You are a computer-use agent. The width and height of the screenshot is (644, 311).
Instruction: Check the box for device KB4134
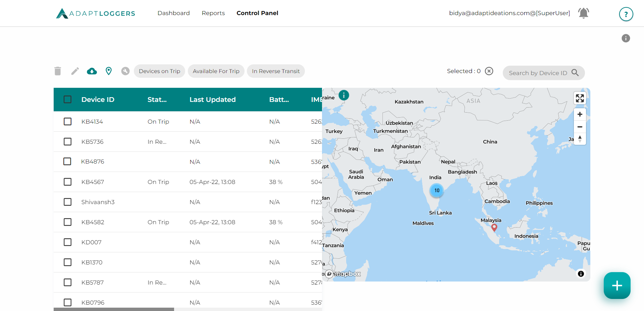(67, 121)
